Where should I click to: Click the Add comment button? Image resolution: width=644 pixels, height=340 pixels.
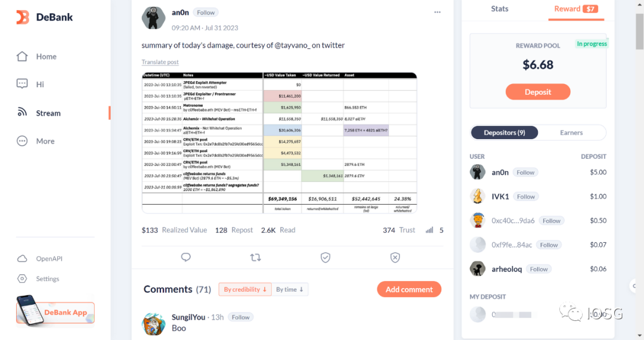click(x=409, y=289)
